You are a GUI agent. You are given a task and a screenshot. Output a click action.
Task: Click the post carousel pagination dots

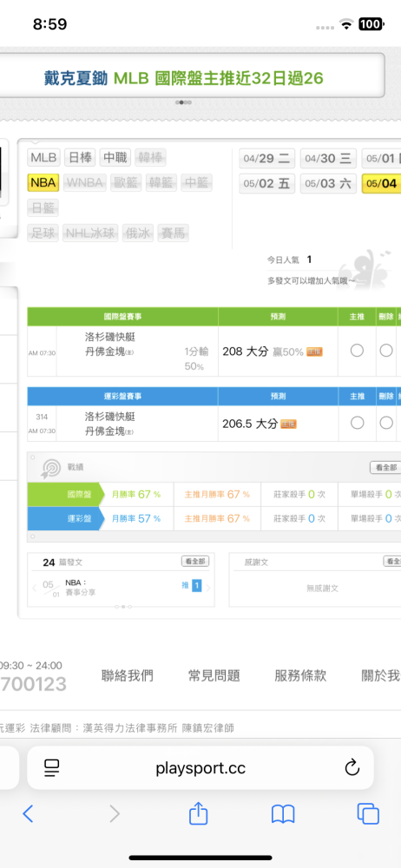(x=122, y=607)
